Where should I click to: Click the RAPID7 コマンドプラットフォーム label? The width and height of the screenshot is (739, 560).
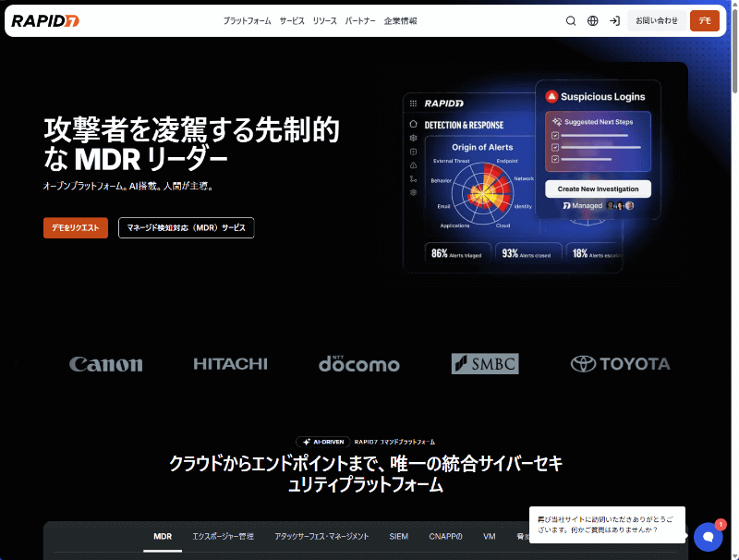pyautogui.click(x=395, y=442)
